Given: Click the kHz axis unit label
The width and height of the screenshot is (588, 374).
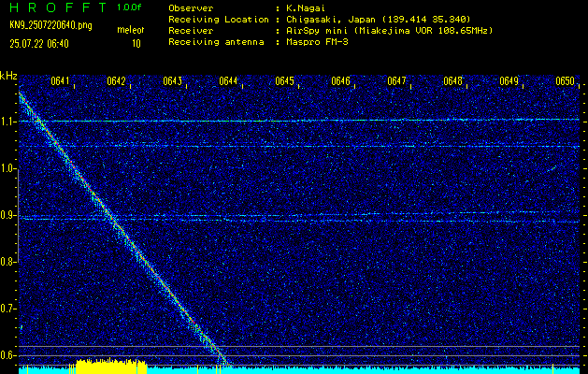Looking at the screenshot, I should [x=8, y=76].
